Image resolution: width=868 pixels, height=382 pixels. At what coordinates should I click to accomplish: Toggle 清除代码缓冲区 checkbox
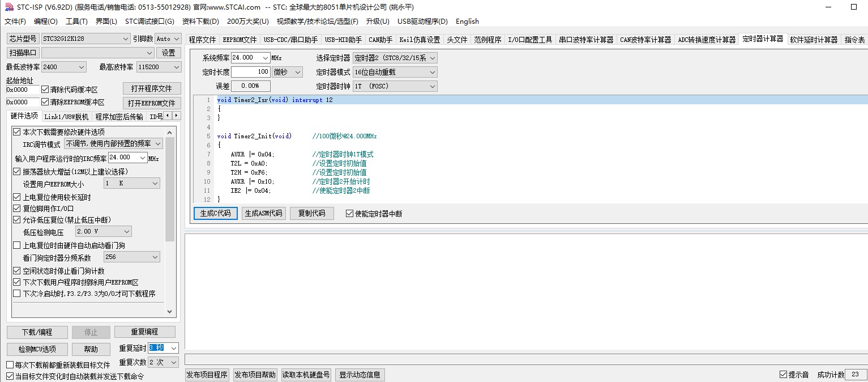tap(45, 90)
